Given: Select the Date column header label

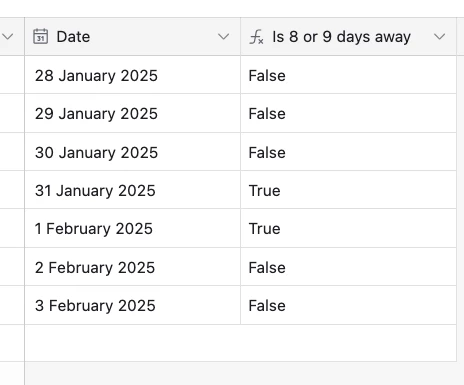Looking at the screenshot, I should click(x=73, y=37).
